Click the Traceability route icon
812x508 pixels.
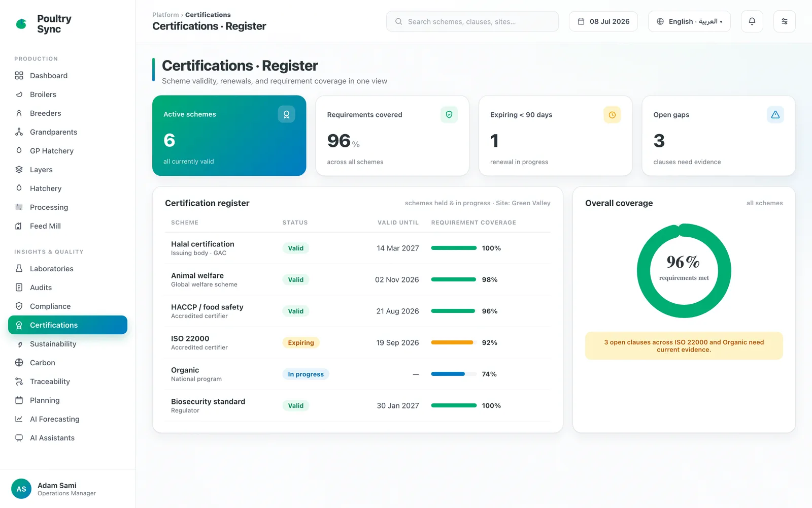(19, 382)
